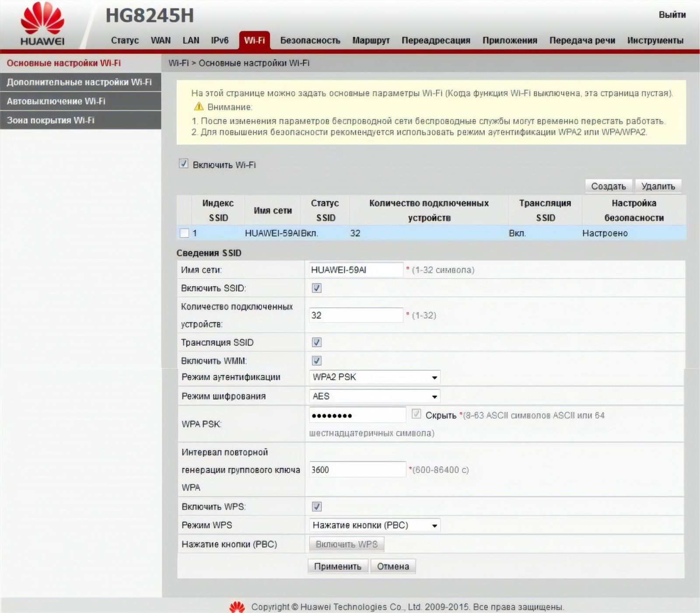
Task: Click the Трансляция SSID column header
Action: pyautogui.click(x=545, y=210)
